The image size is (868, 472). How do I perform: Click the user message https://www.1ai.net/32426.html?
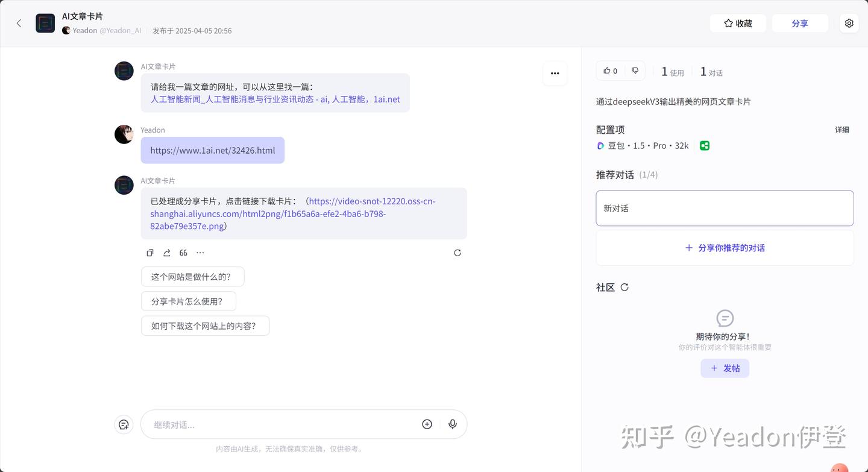(x=213, y=150)
